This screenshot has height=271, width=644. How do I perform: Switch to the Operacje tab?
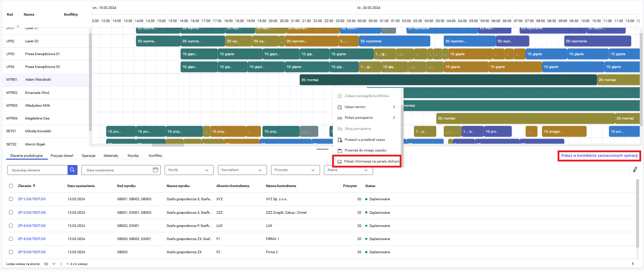tap(89, 156)
